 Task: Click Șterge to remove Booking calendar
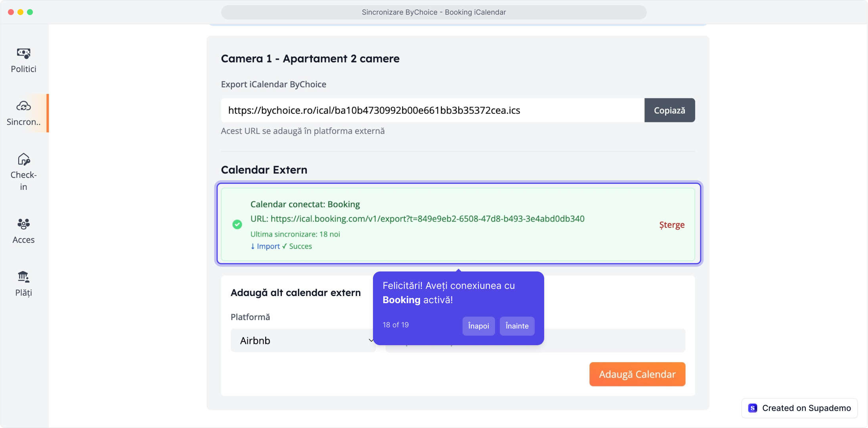click(x=672, y=225)
